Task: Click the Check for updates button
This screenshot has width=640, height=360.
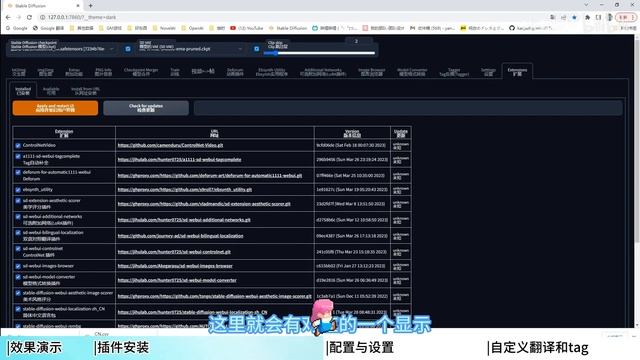Action: click(146, 108)
